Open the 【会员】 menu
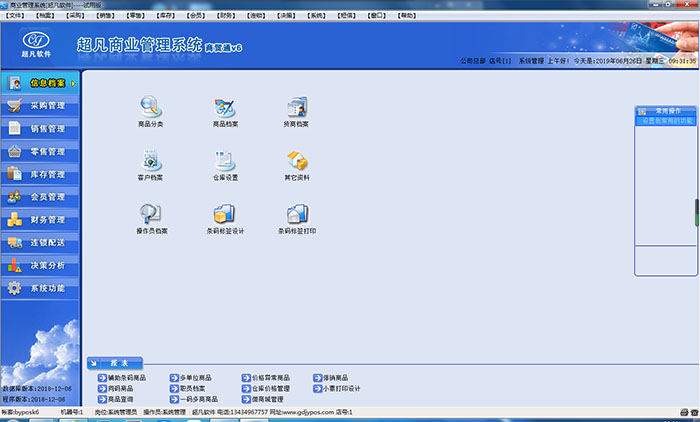Image resolution: width=700 pixels, height=422 pixels. click(196, 16)
